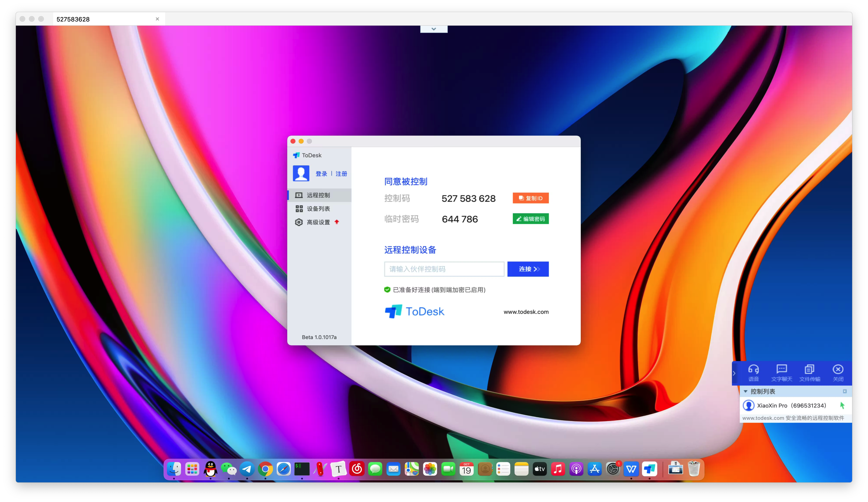
Task: Open Trash from the Dock
Action: pos(694,469)
